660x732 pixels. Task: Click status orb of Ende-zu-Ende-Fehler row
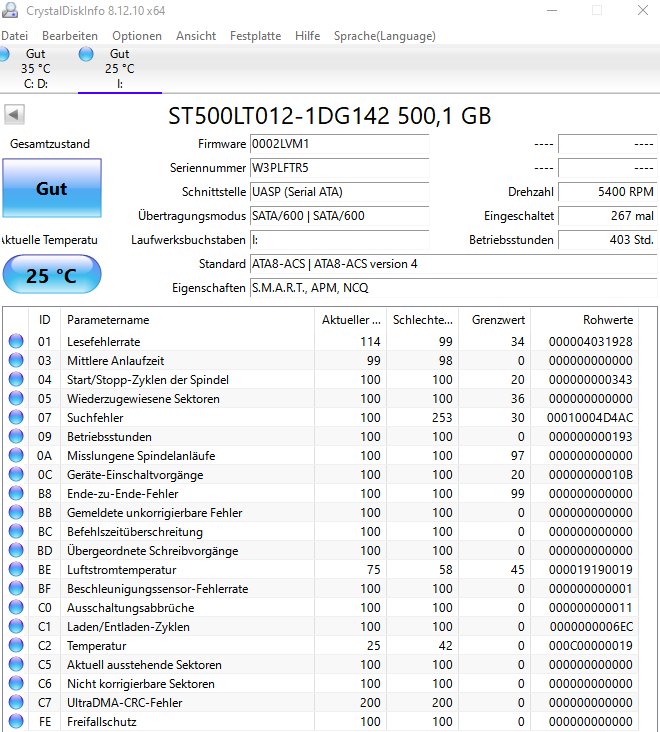point(16,493)
